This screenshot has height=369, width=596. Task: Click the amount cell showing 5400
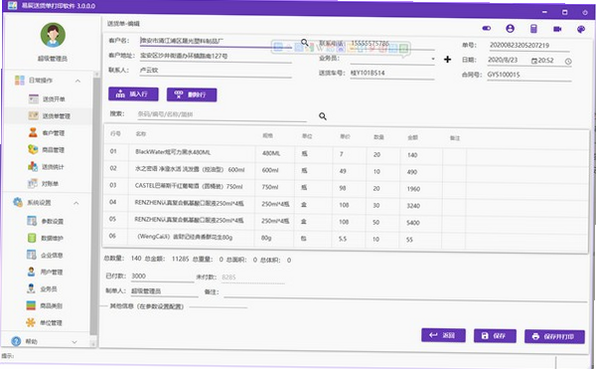tap(420, 223)
